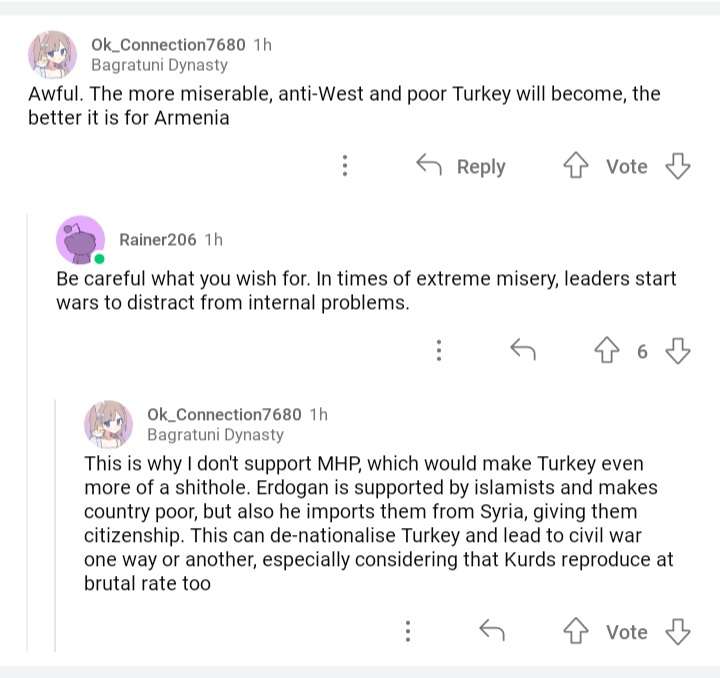
Task: Open more options on bottom comment
Action: 409,631
